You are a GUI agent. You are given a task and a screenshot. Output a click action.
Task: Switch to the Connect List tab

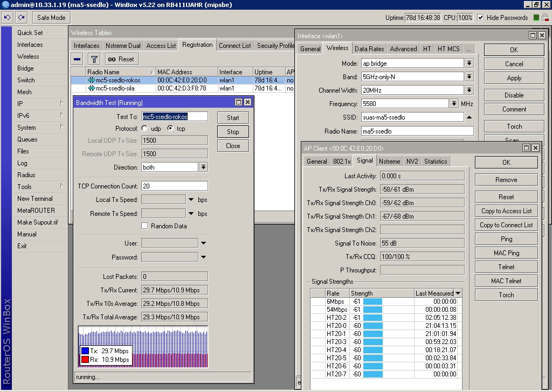(235, 46)
